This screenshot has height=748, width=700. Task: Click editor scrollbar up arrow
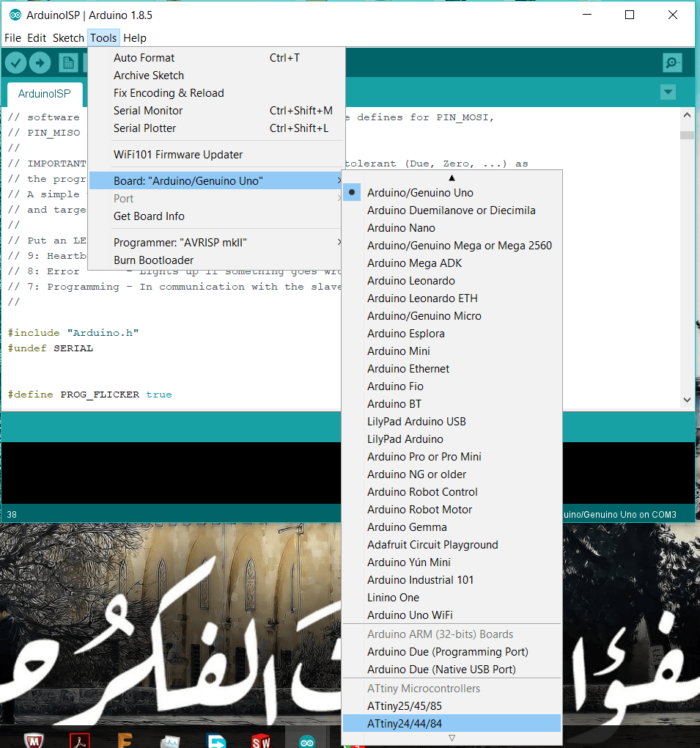(x=687, y=115)
